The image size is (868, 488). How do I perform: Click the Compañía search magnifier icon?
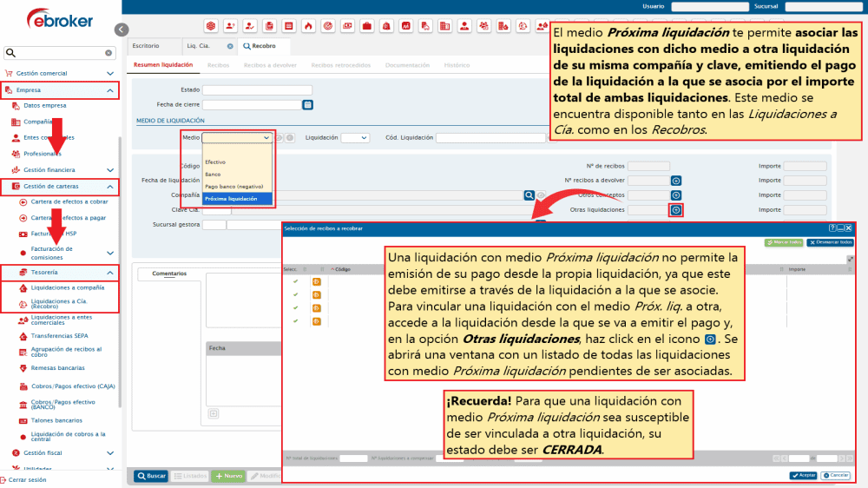click(x=529, y=195)
